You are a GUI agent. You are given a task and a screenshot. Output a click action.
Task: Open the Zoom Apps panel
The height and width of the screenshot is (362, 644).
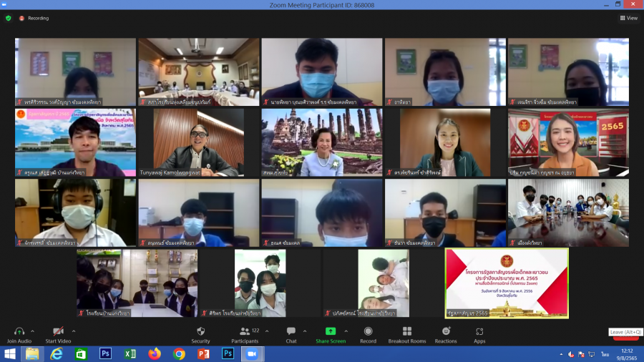[479, 334]
